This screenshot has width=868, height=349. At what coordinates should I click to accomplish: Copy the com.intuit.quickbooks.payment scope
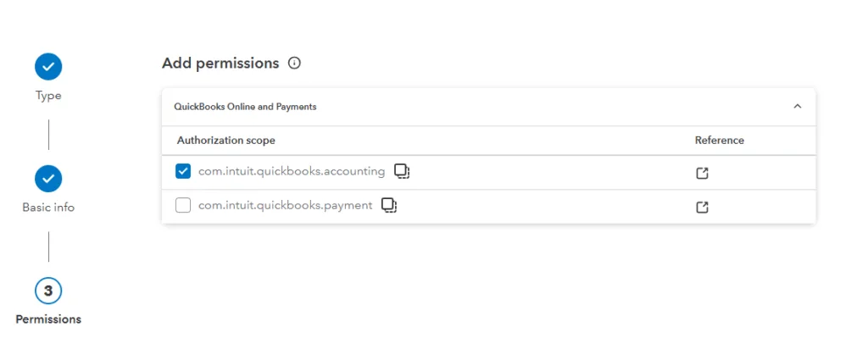390,205
